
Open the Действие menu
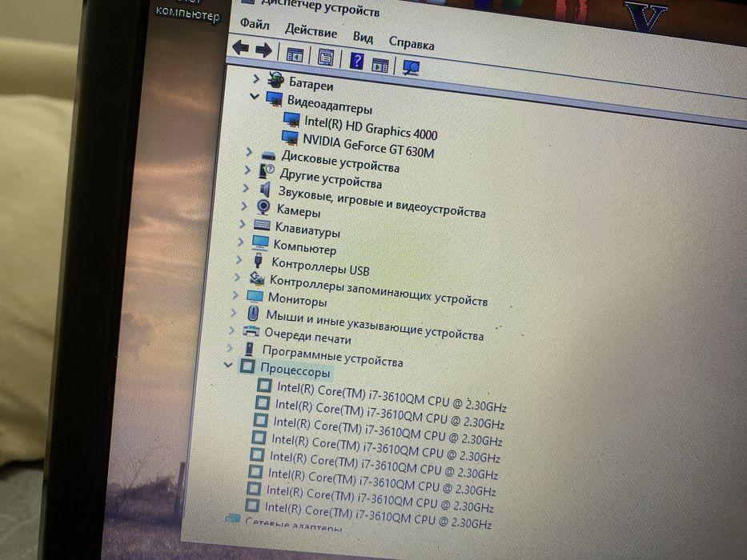[x=311, y=30]
